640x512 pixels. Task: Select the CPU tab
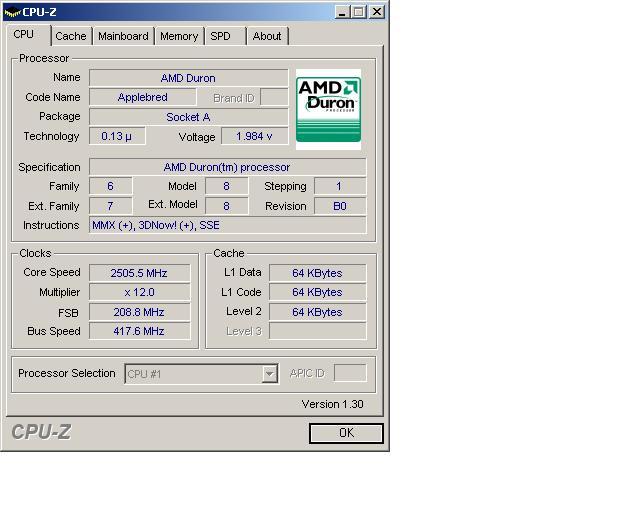point(28,35)
